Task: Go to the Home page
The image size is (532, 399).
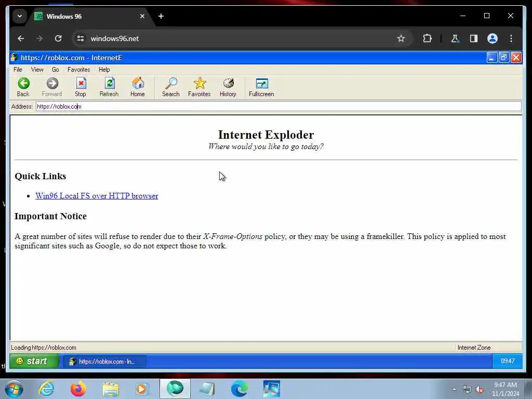Action: point(137,87)
